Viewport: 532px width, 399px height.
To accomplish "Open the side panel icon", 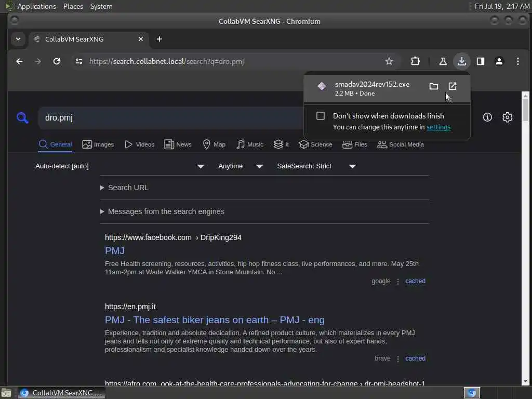I will [x=481, y=61].
